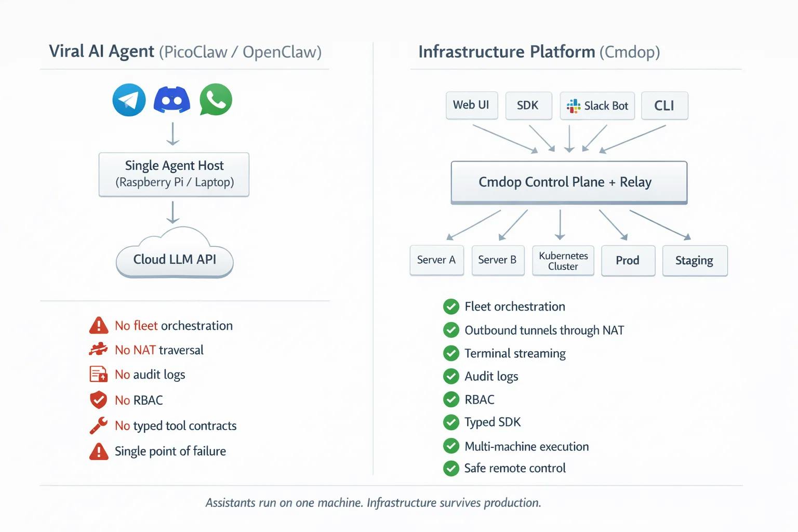Click the Telegram paper-plane icon
This screenshot has height=532, width=798.
point(129,100)
